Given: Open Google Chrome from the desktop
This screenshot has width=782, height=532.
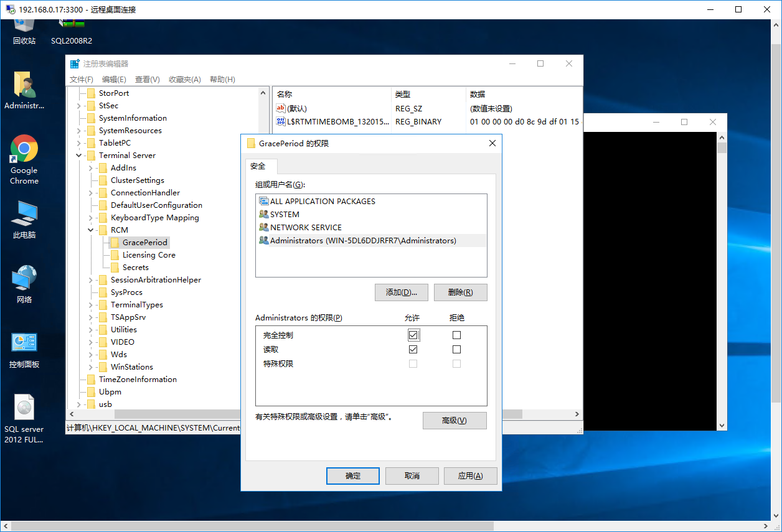Looking at the screenshot, I should click(x=24, y=151).
